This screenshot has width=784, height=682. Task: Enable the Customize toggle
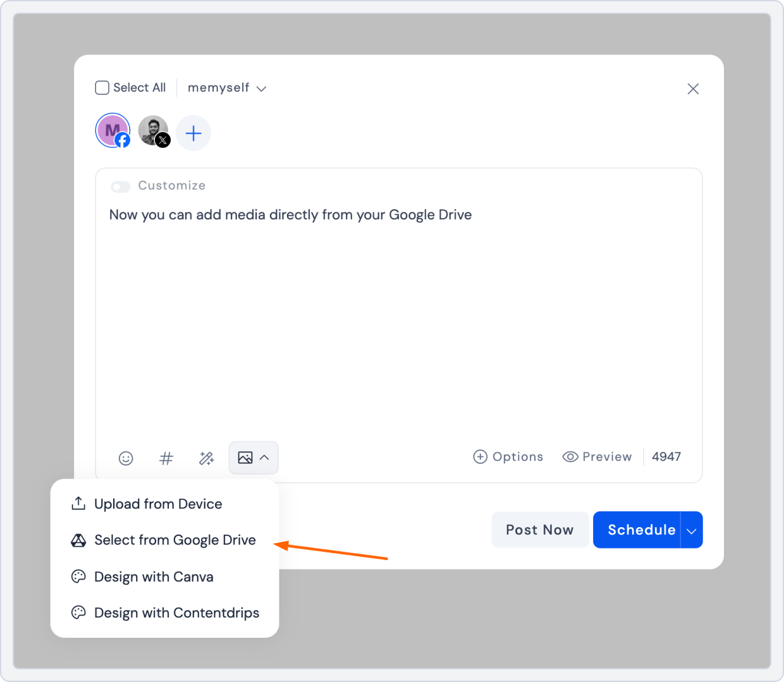(120, 186)
